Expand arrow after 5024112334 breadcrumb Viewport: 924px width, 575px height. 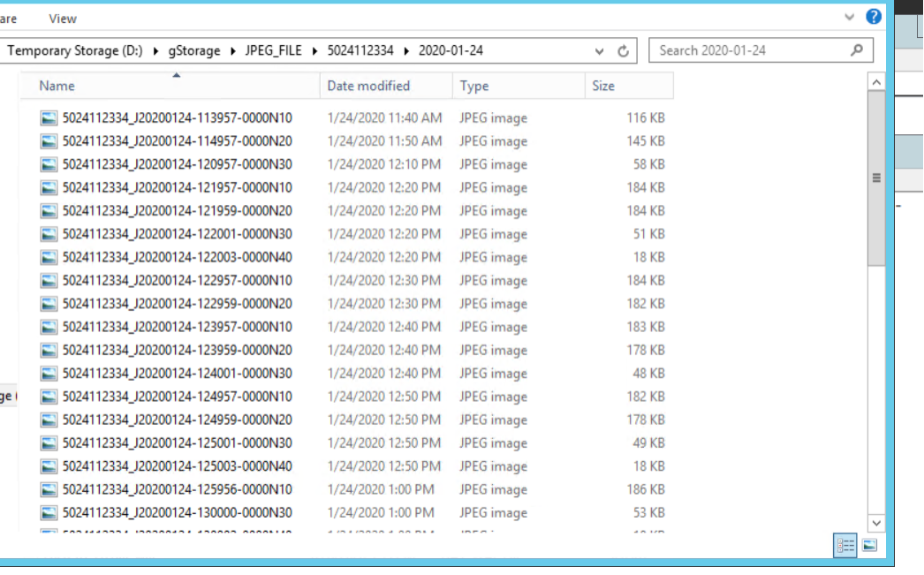(x=406, y=51)
